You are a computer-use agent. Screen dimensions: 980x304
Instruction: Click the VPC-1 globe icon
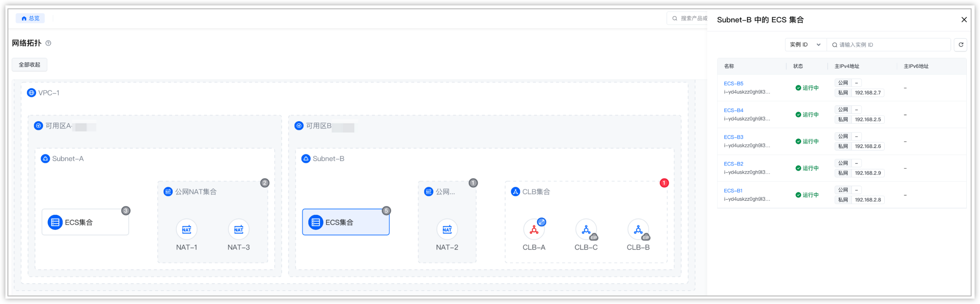31,93
